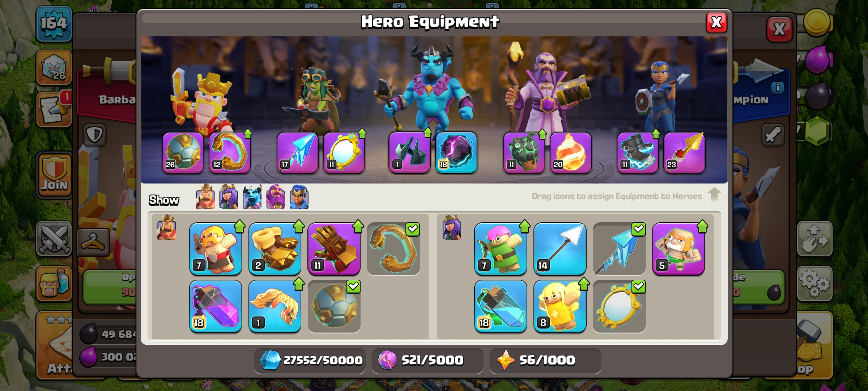Toggle the equipped Snake Bracelet in the list

[x=393, y=249]
